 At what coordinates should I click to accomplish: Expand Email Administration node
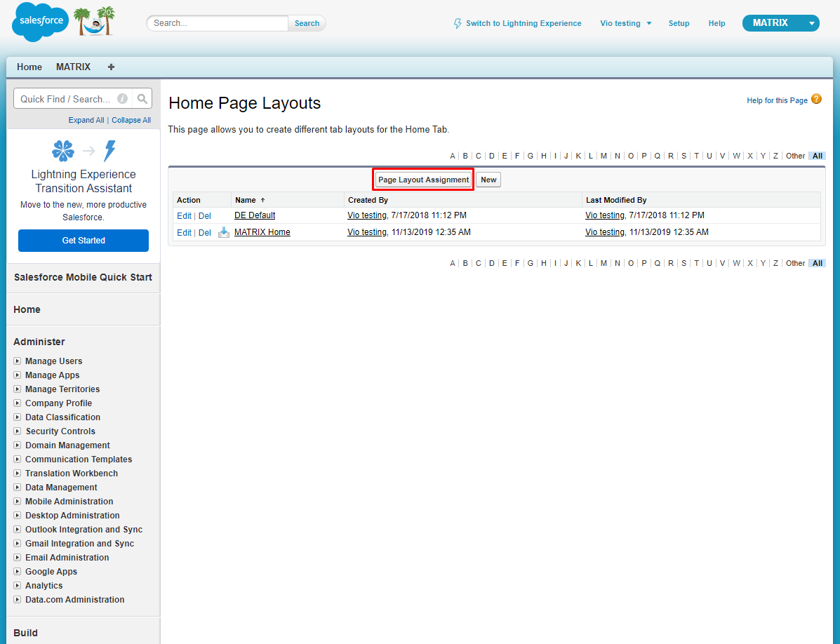17,557
